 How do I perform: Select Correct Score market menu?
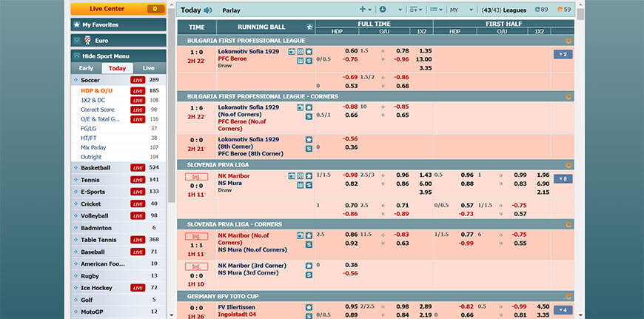[x=98, y=110]
